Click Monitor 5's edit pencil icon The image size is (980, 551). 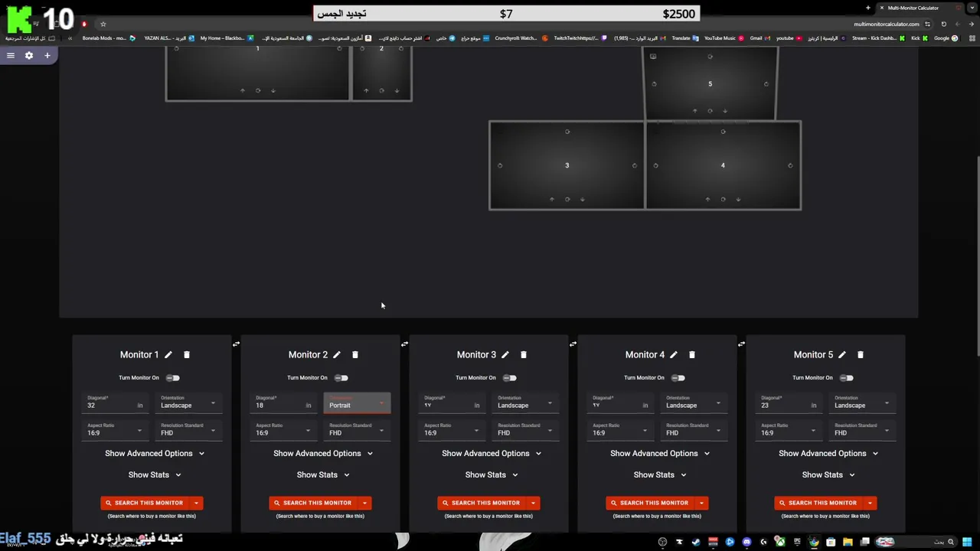point(842,354)
